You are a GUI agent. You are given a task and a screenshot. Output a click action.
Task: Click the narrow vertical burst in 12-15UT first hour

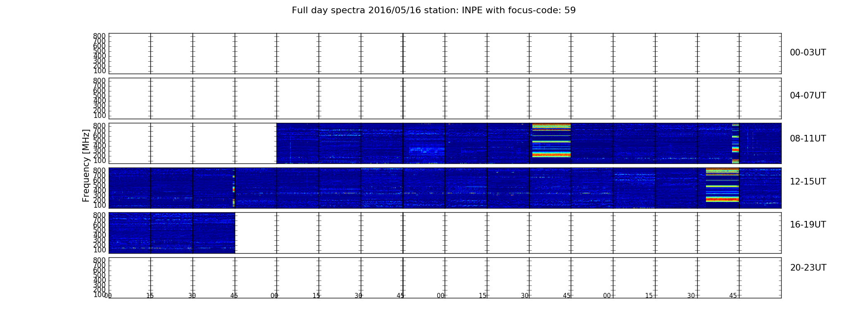pyautogui.click(x=234, y=188)
